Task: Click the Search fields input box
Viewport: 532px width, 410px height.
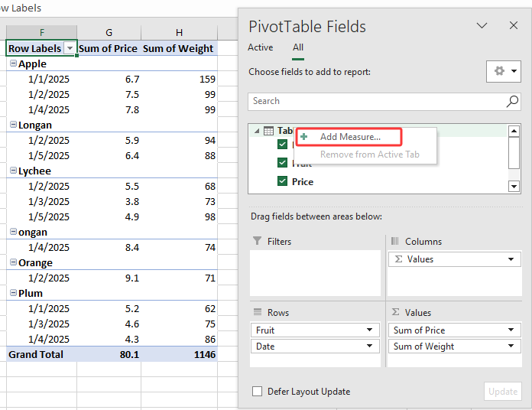Action: pyautogui.click(x=375, y=101)
